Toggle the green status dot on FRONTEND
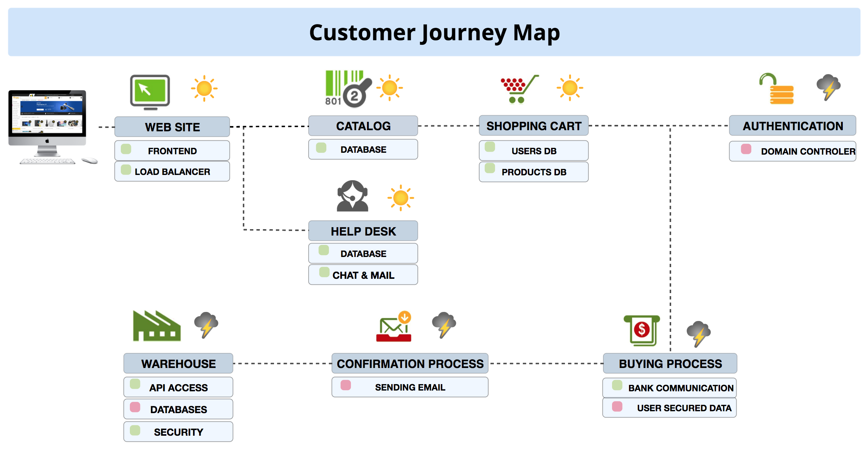Screen dimensions: 868x450 128,147
